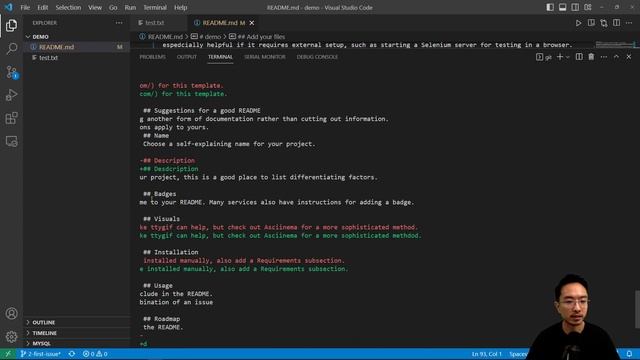Split the terminal
Viewport: 640px width, 360px height.
tap(579, 57)
